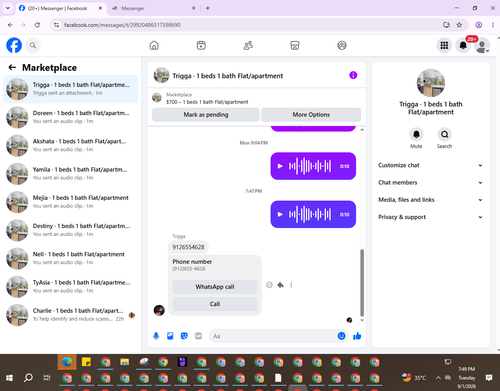
Task: Click the back arrow beside Marketplace
Action: point(12,68)
